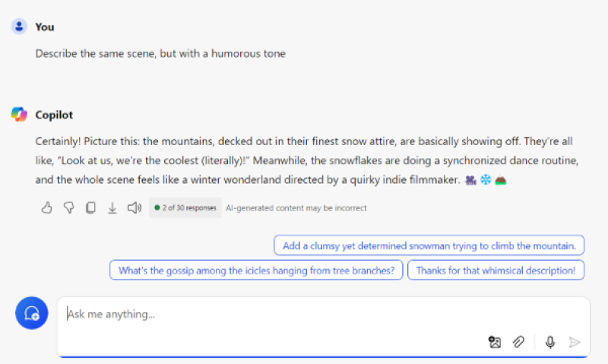Click the add image icon

click(x=495, y=342)
